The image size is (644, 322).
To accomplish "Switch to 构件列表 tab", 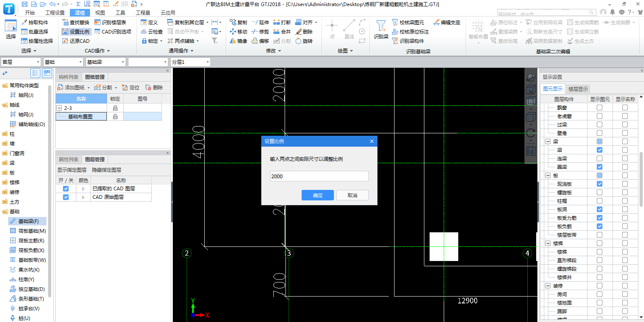I will (69, 77).
